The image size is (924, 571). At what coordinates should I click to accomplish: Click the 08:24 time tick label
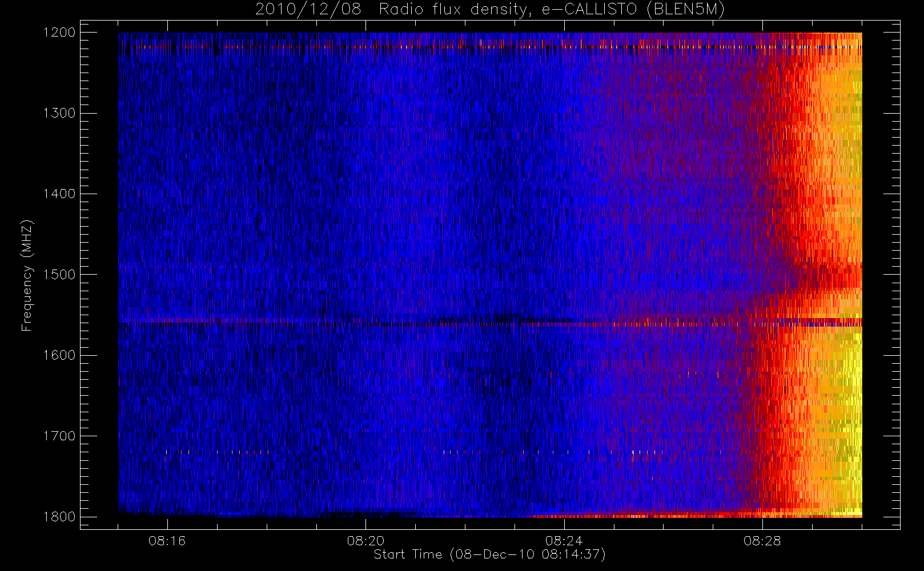click(564, 541)
